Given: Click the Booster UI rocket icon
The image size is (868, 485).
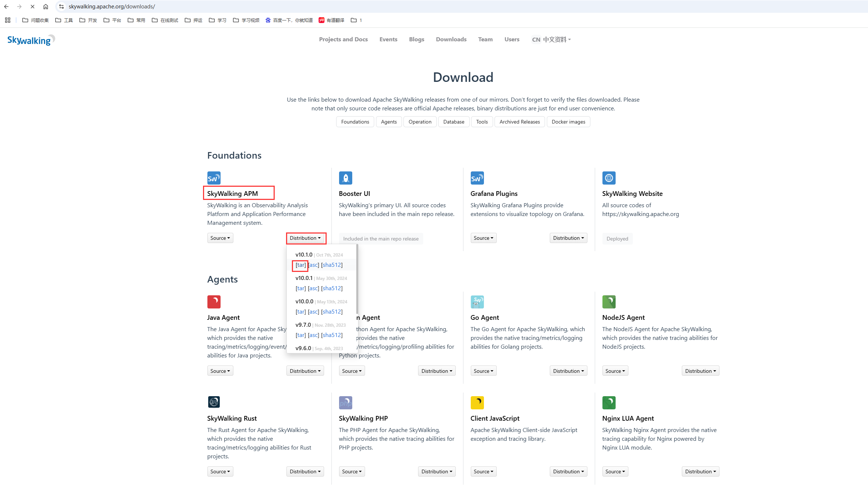Looking at the screenshot, I should tap(345, 178).
